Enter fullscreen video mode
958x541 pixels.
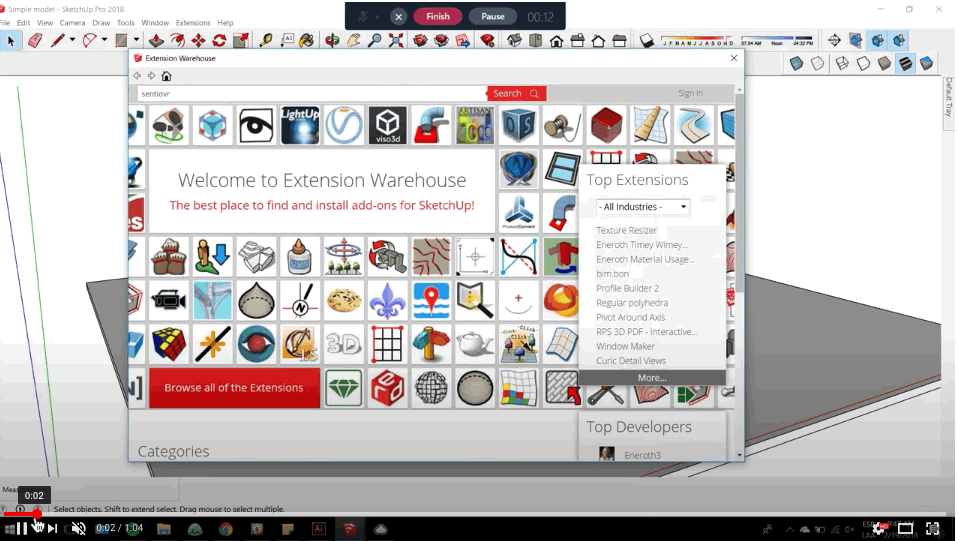point(932,529)
